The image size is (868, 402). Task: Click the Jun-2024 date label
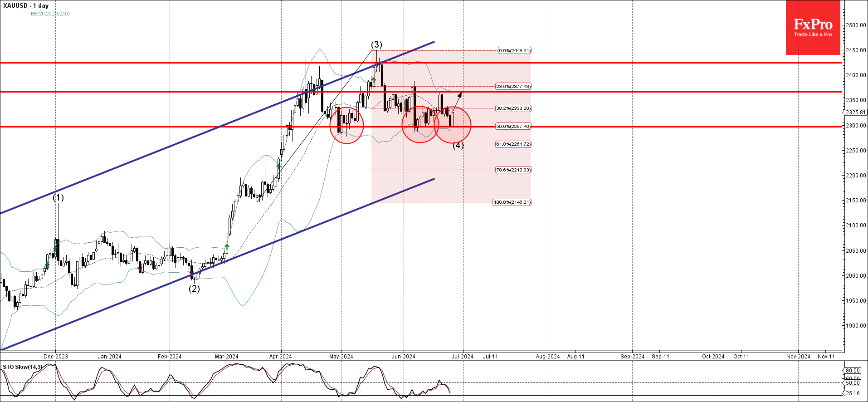[404, 357]
